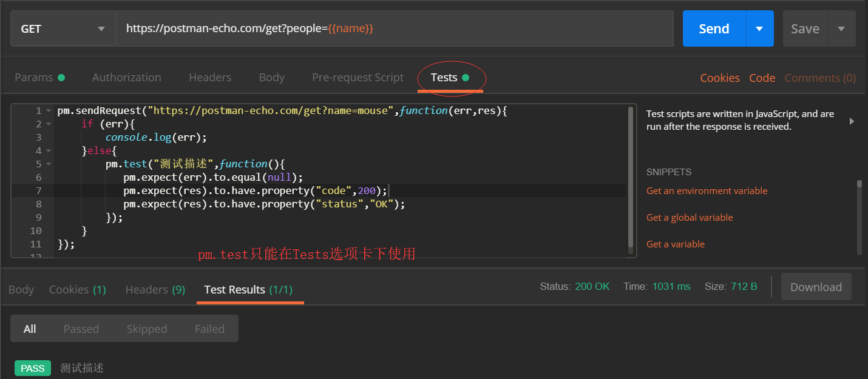The height and width of the screenshot is (379, 868).
Task: Filter test results by Skipped
Action: (x=147, y=329)
